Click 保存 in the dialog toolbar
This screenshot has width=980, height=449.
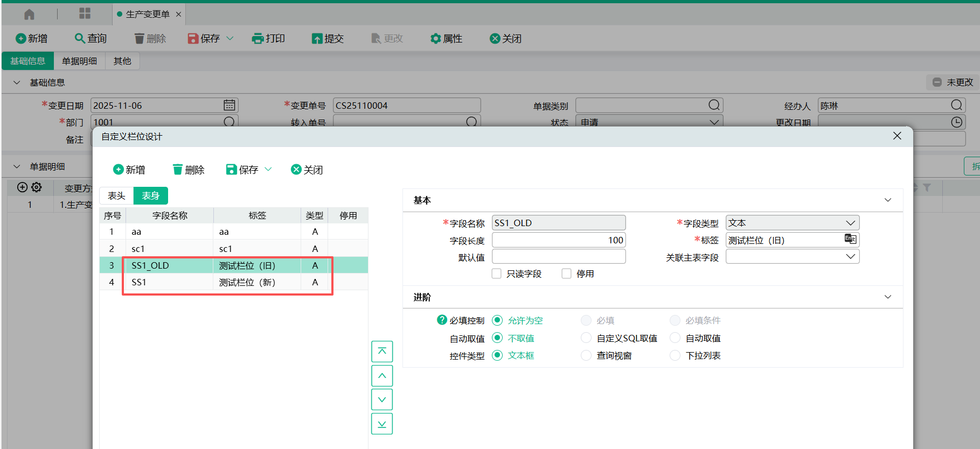(242, 170)
